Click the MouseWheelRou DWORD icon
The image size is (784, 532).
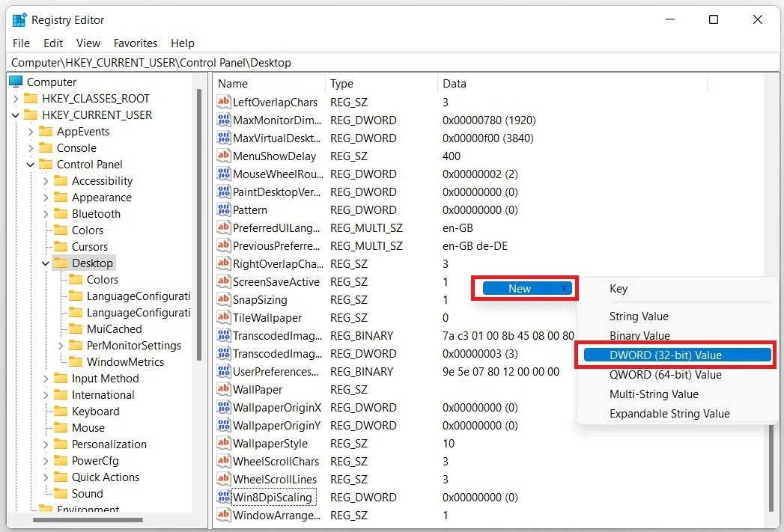click(x=223, y=174)
